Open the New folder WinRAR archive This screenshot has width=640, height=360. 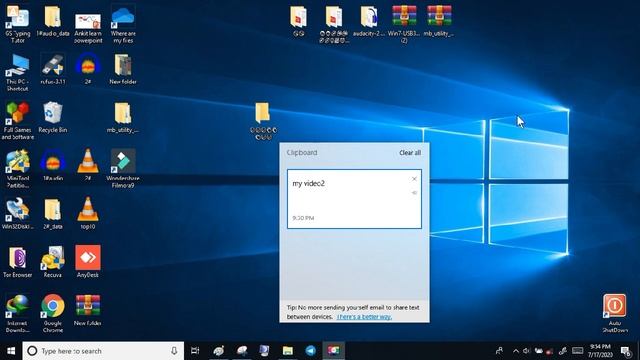[88, 310]
